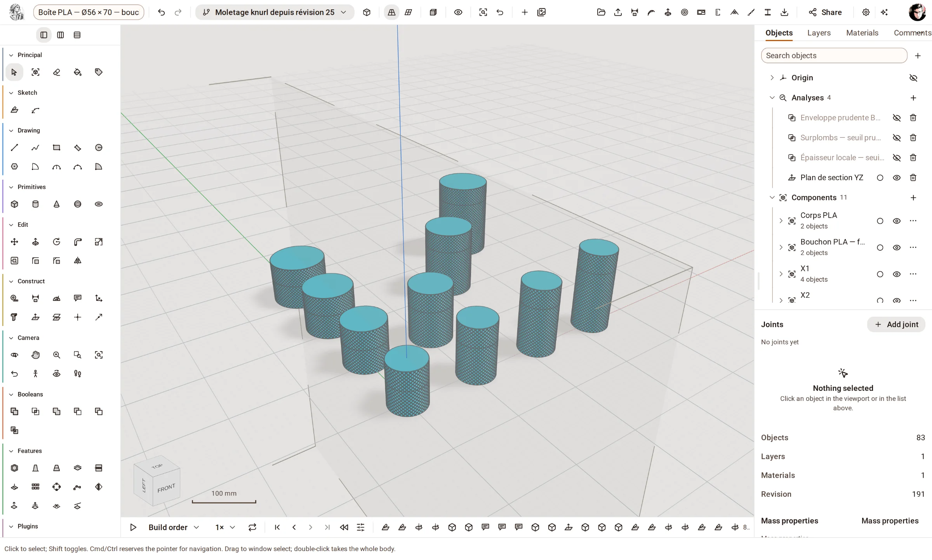
Task: Insert a cone primitive
Action: [x=57, y=204]
